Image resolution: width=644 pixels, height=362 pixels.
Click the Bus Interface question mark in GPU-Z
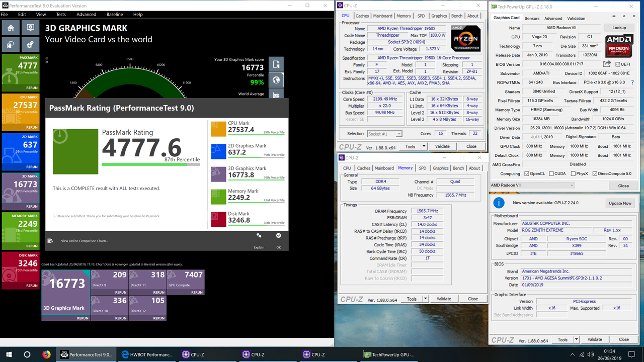point(632,82)
